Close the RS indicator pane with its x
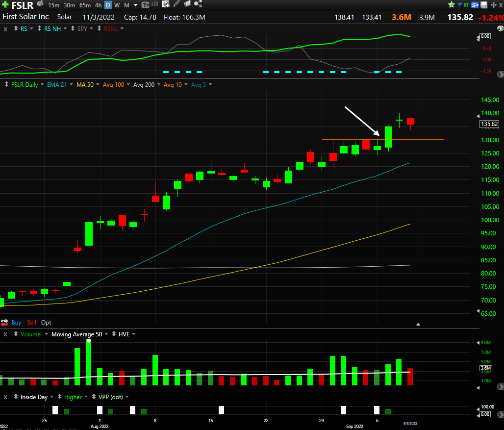The width and height of the screenshot is (504, 430). [5, 29]
